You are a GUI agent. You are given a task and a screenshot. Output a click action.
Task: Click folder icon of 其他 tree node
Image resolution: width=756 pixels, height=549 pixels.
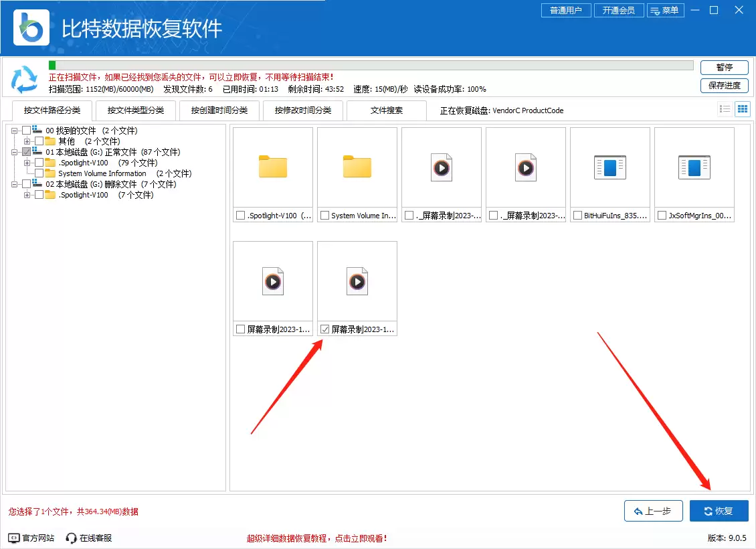click(x=50, y=141)
